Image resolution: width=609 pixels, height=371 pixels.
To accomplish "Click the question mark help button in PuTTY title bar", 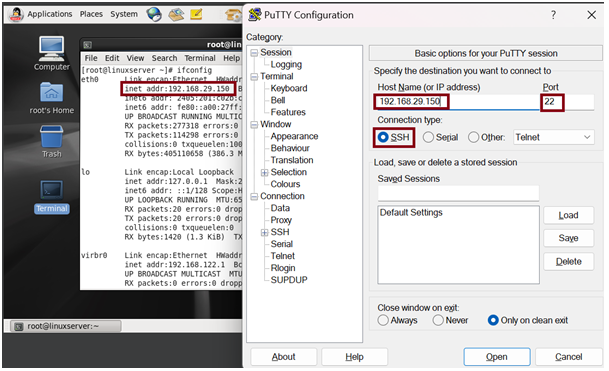I will tap(553, 15).
